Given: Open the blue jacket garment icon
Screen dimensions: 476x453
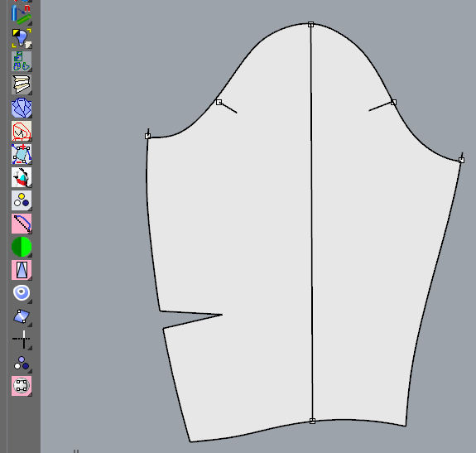Looking at the screenshot, I should coord(22,108).
